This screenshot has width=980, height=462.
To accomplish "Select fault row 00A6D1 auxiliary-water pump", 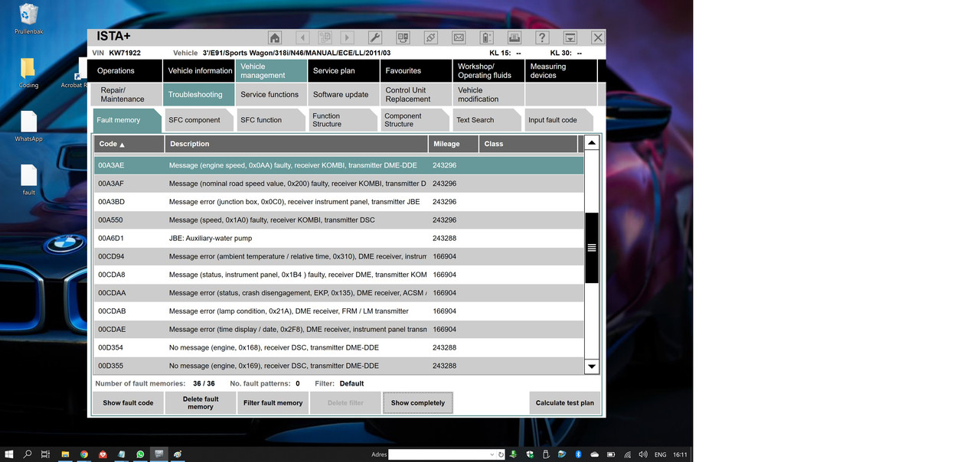I will [338, 238].
